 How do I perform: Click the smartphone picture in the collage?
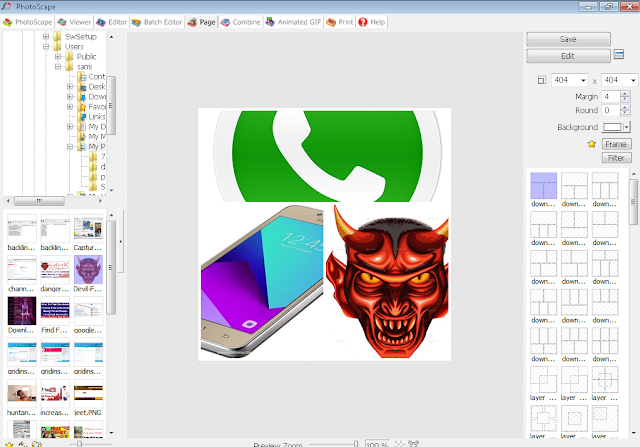point(262,281)
